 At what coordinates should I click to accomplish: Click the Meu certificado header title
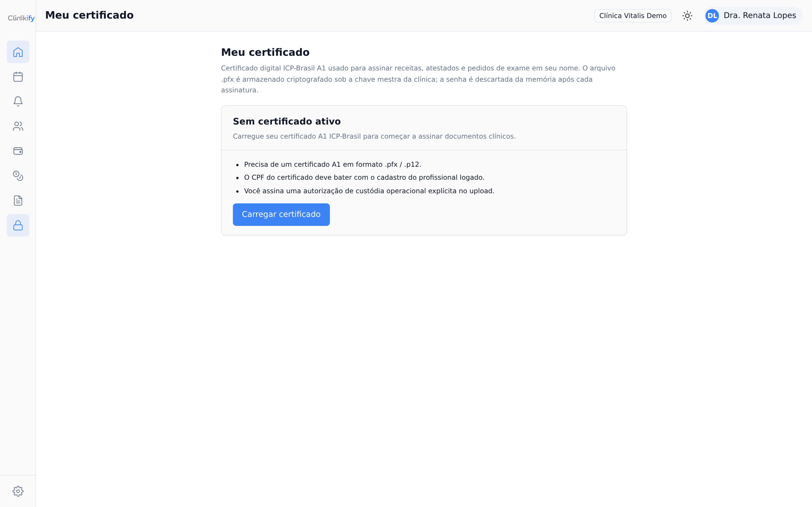[x=89, y=15]
